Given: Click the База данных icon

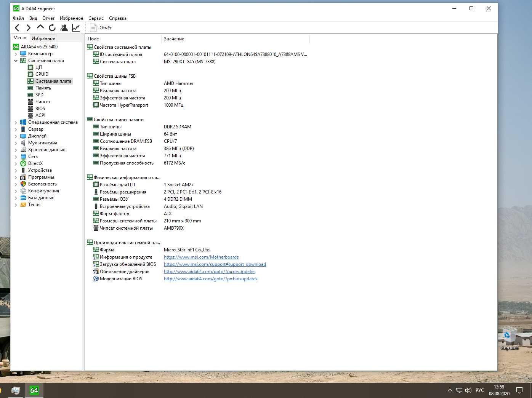Looking at the screenshot, I should [23, 198].
